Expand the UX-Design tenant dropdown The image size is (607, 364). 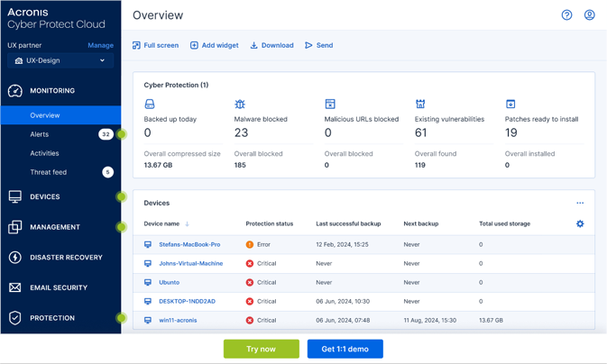pyautogui.click(x=60, y=60)
